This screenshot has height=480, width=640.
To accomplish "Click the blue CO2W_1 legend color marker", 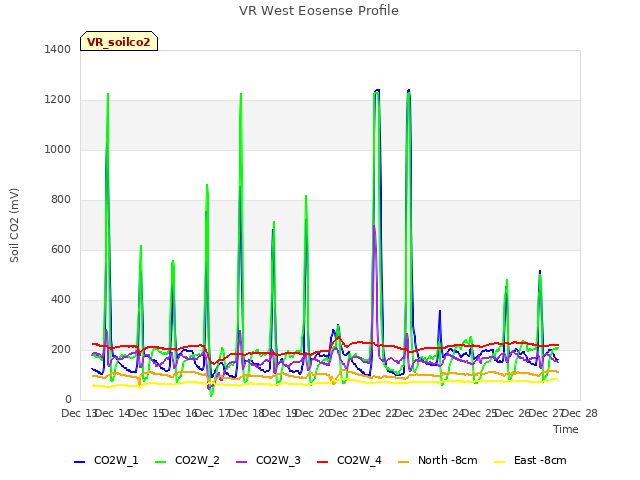I will tap(79, 462).
